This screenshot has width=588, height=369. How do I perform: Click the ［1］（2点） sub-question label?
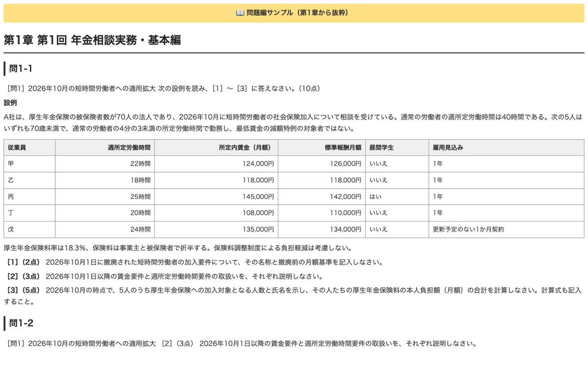24,262
